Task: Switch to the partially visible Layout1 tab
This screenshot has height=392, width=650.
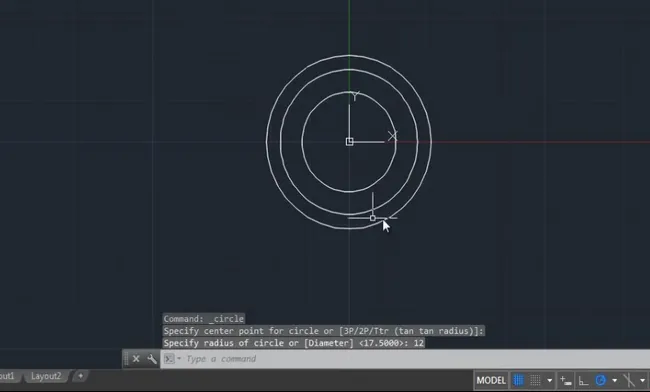Action: (8, 376)
